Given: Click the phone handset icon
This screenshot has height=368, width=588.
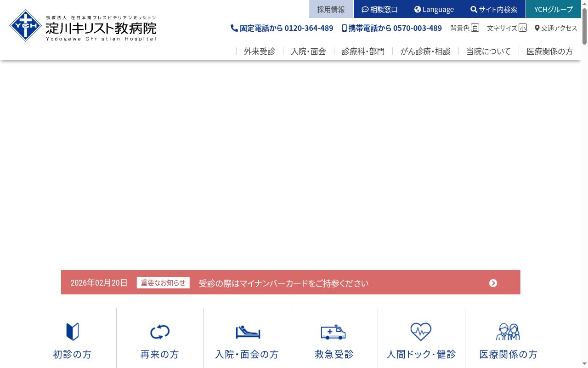Looking at the screenshot, I should pyautogui.click(x=234, y=28).
